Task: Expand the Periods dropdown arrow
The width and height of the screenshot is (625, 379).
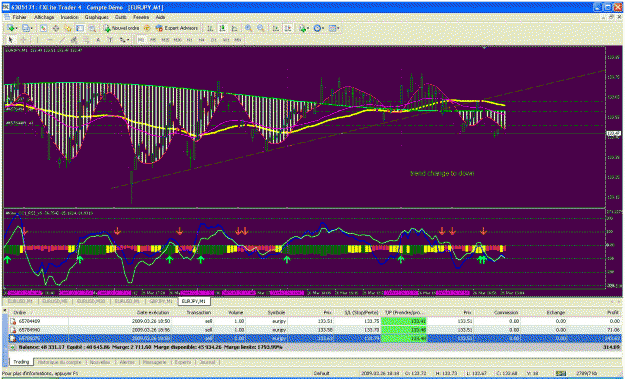Action: click(x=323, y=29)
